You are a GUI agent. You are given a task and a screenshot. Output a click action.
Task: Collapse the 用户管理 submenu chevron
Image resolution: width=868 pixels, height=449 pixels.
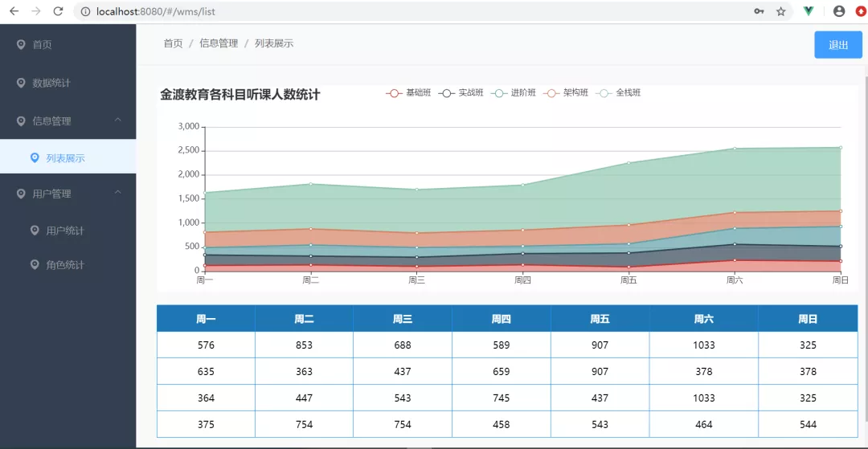click(118, 192)
